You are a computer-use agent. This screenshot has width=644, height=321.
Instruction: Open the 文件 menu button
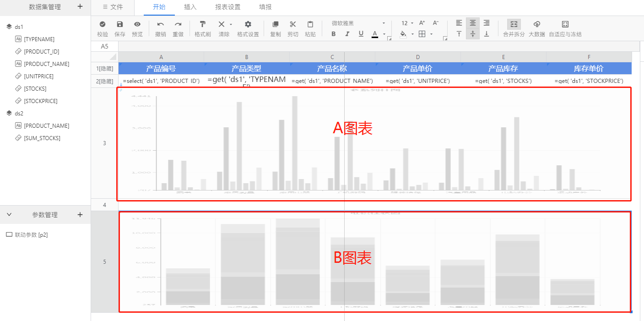(x=113, y=7)
